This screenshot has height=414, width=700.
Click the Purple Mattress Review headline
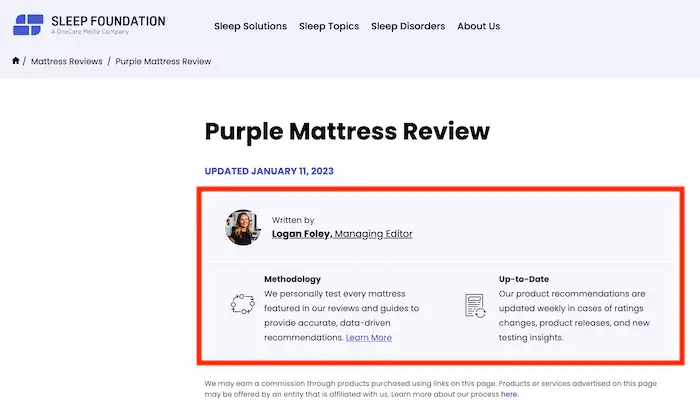coord(347,132)
